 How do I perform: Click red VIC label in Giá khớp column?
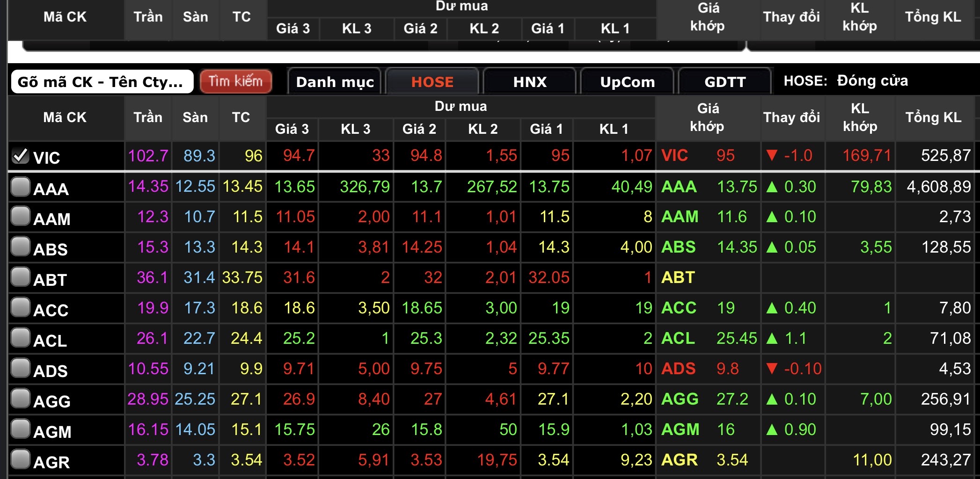tap(674, 155)
